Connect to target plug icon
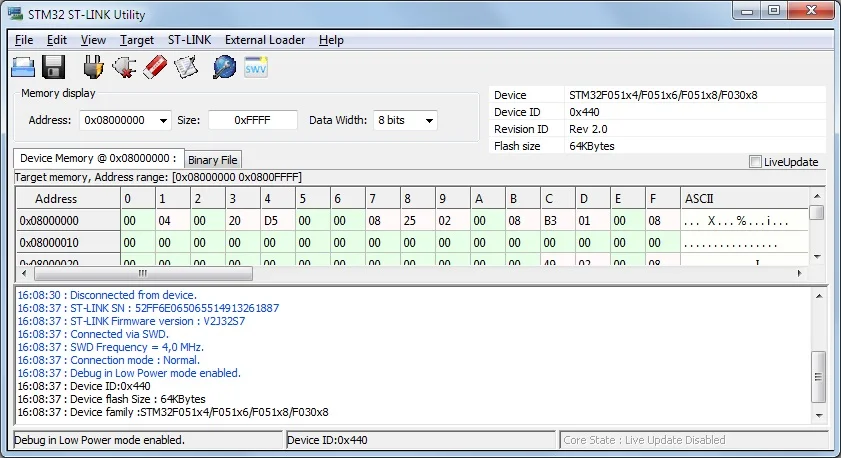This screenshot has height=458, width=841. tap(93, 67)
